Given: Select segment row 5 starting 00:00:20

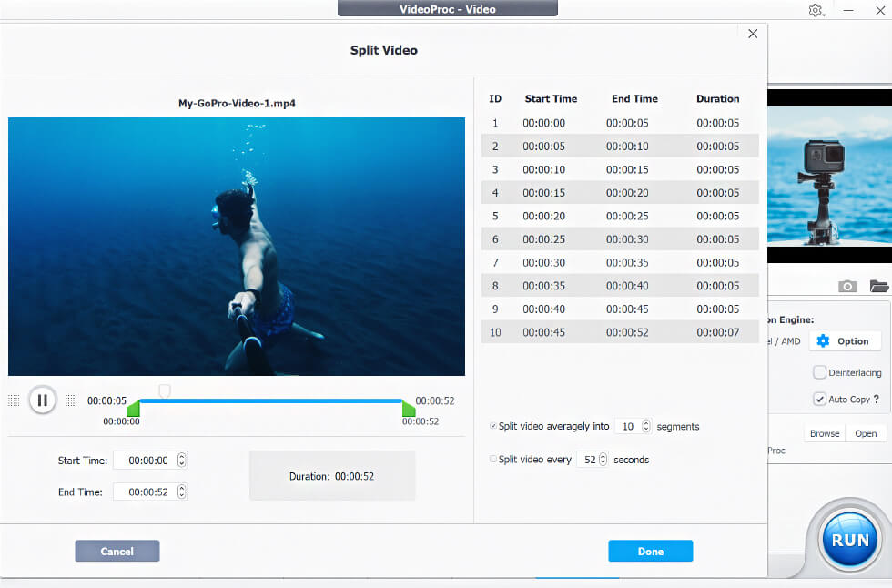Looking at the screenshot, I should (x=620, y=216).
